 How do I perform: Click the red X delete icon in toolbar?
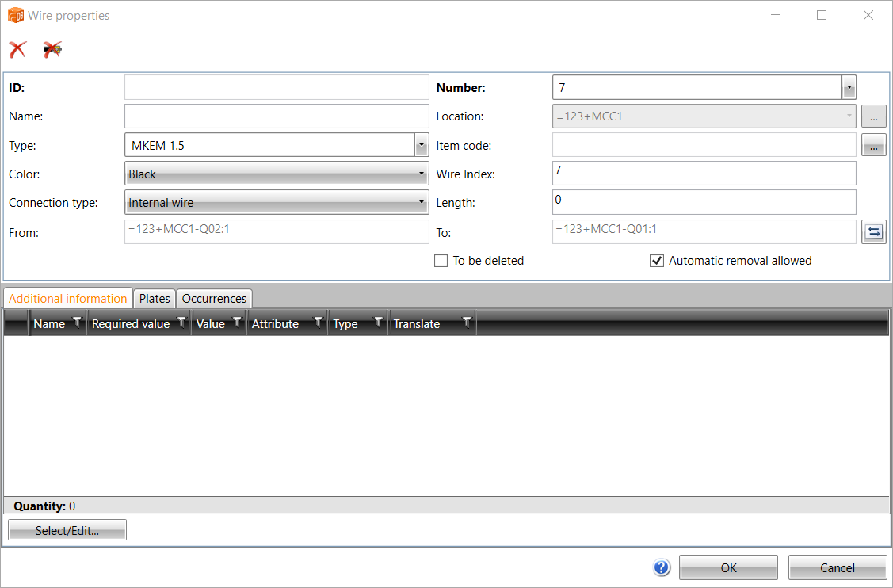pyautogui.click(x=17, y=50)
